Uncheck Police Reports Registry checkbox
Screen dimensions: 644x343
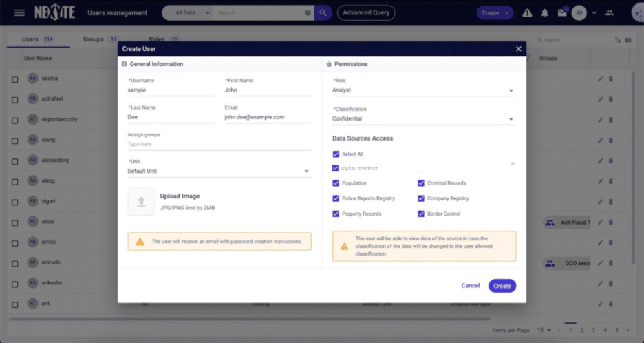tap(336, 198)
